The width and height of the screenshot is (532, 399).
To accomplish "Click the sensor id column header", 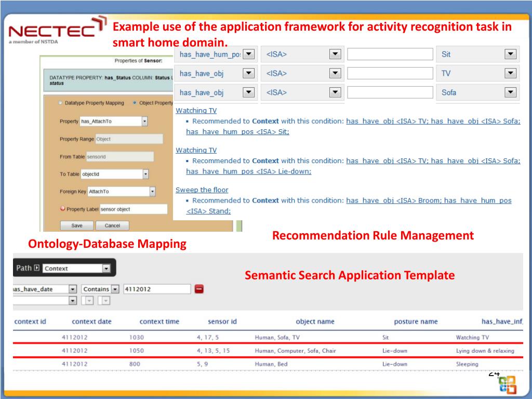I will click(x=222, y=322).
